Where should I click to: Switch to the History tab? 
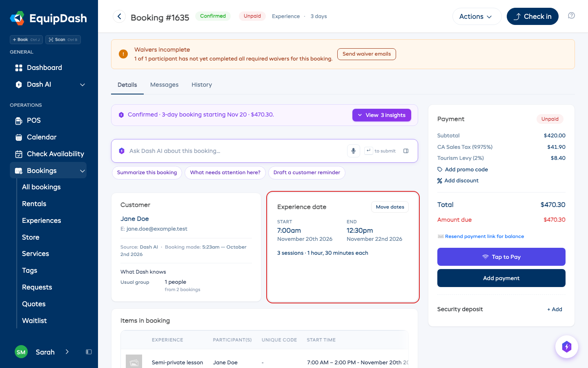[x=202, y=85]
